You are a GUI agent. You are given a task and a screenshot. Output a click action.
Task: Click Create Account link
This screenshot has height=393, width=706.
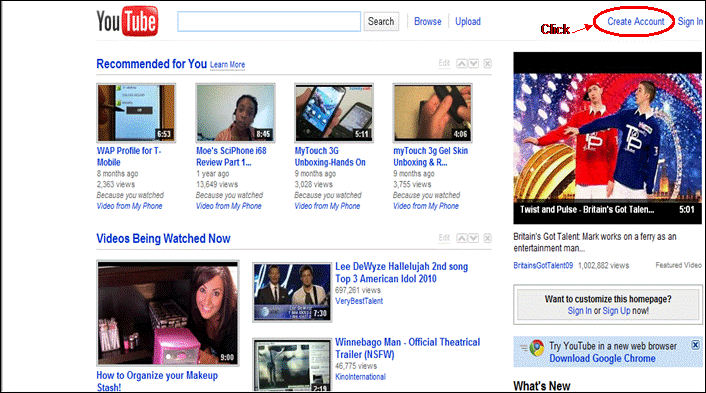click(x=635, y=21)
